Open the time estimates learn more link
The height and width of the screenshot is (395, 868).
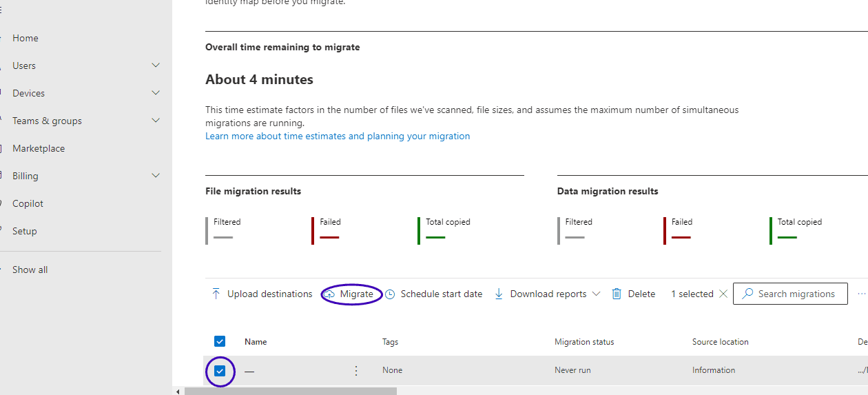click(338, 136)
